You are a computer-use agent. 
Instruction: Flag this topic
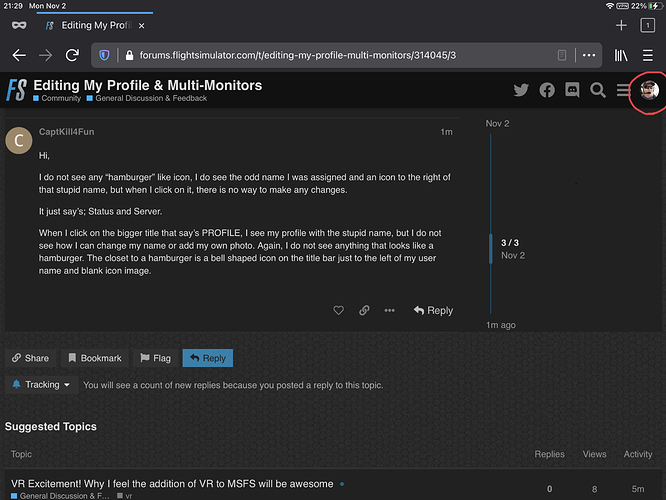tap(155, 358)
